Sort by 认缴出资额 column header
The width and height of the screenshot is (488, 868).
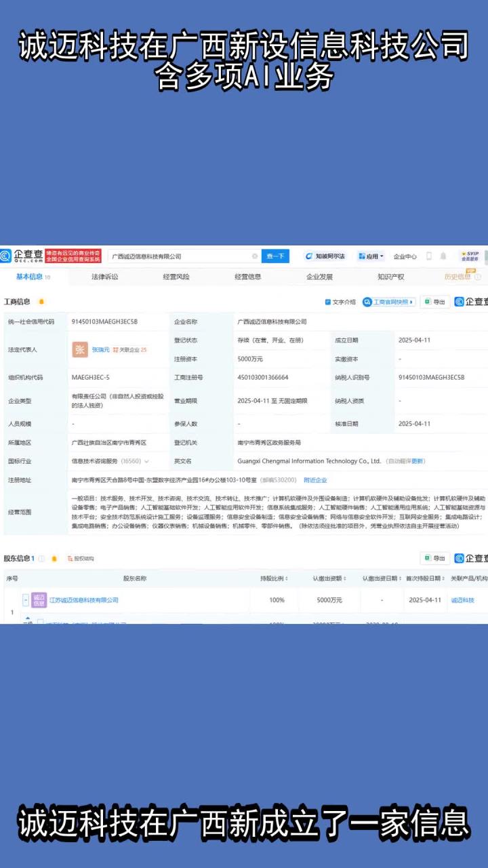pos(329,578)
